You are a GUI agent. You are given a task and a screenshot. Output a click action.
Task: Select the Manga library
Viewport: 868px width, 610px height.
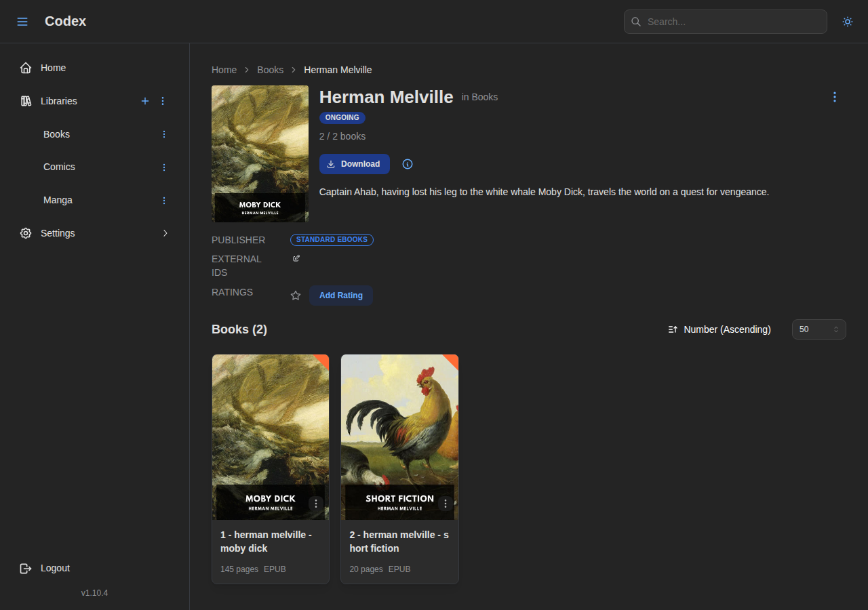tap(58, 200)
